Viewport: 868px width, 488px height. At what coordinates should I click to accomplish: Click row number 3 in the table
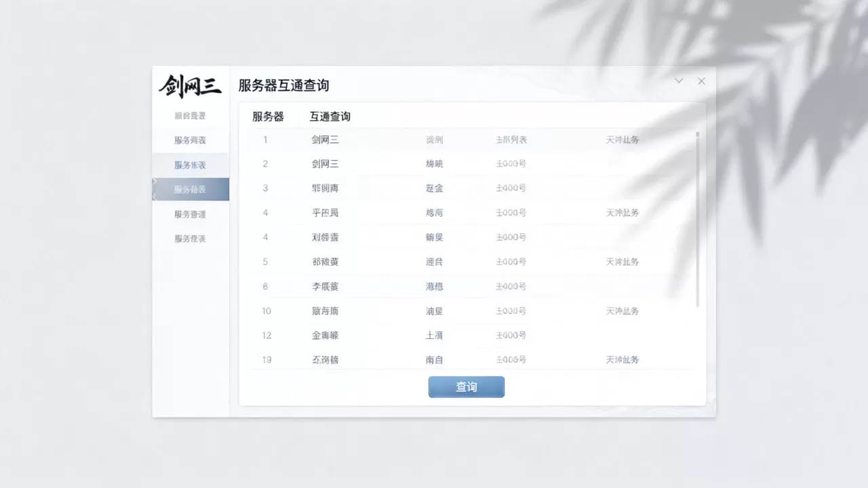[265, 188]
